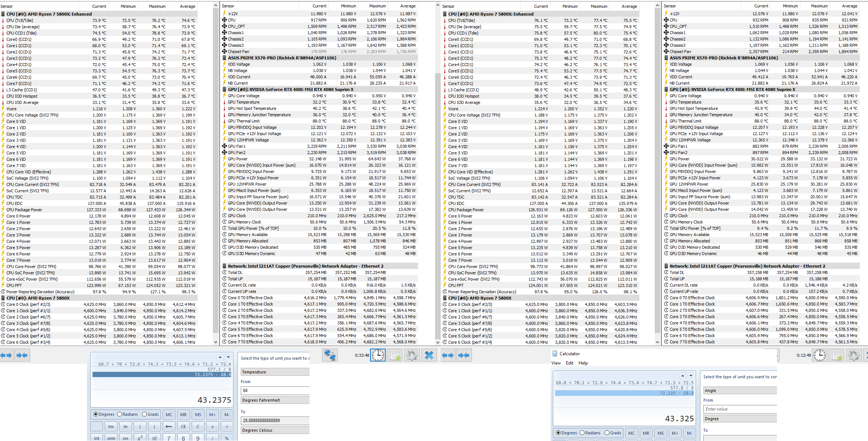The width and height of the screenshot is (868, 441).
Task: Click the blue X icon in left HWiNFO toolbar
Action: pyautogui.click(x=429, y=355)
